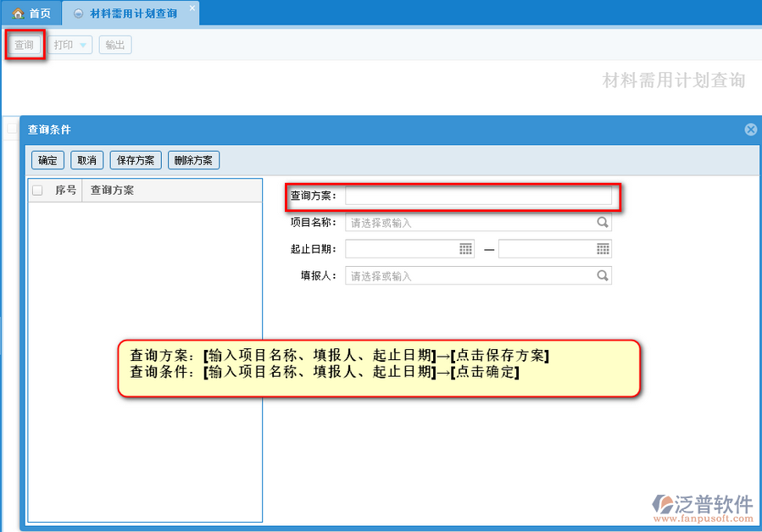
Task: Click the circle icon on 材料需用计划查询 tab
Action: pos(78,14)
